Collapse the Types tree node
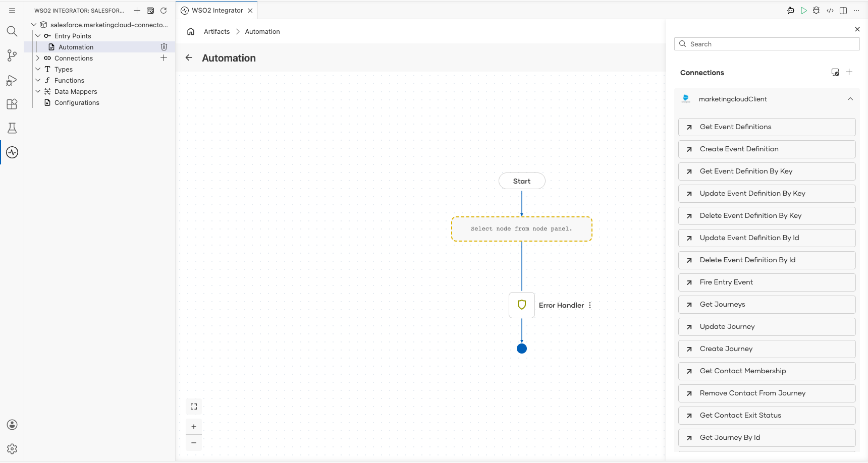Screen dimensions: 868x463 coord(38,69)
